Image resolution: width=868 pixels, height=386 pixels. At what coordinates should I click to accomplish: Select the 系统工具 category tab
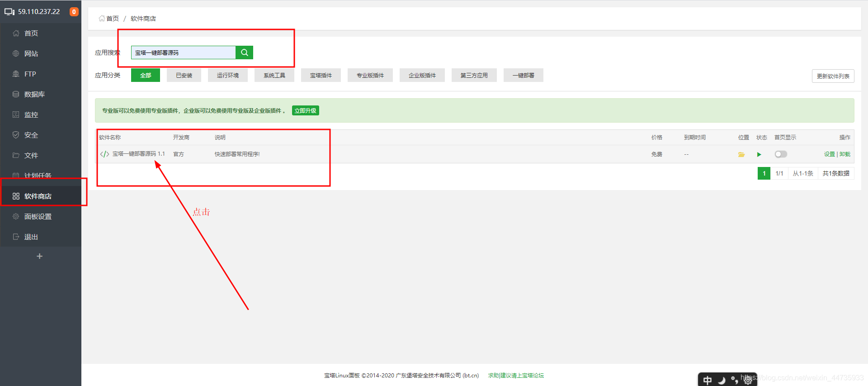click(x=274, y=75)
